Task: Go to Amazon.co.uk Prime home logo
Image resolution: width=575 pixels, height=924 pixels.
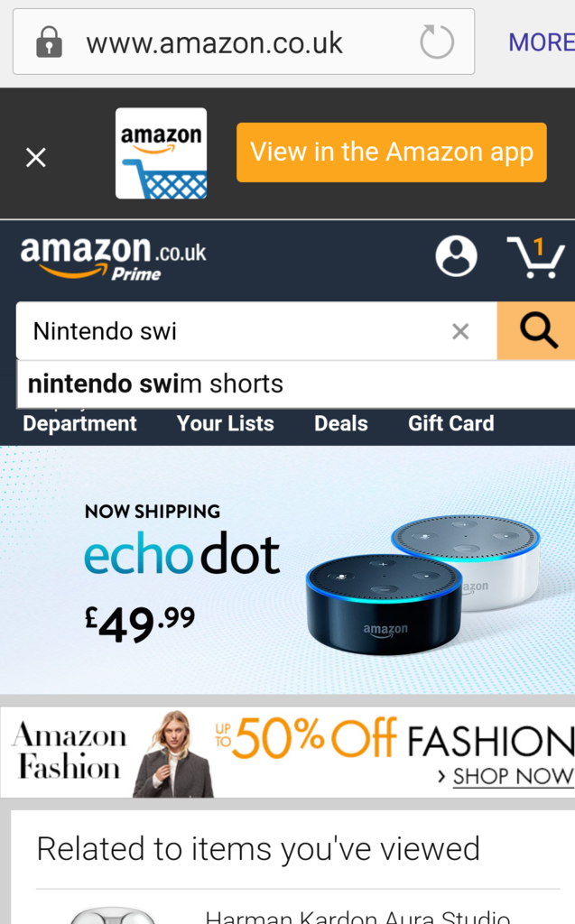Action: point(113,257)
